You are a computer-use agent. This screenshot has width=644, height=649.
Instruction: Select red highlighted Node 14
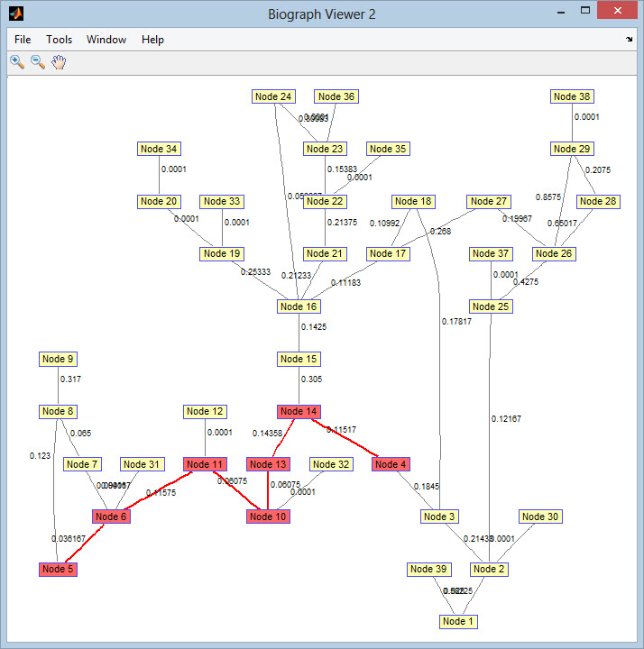point(299,412)
